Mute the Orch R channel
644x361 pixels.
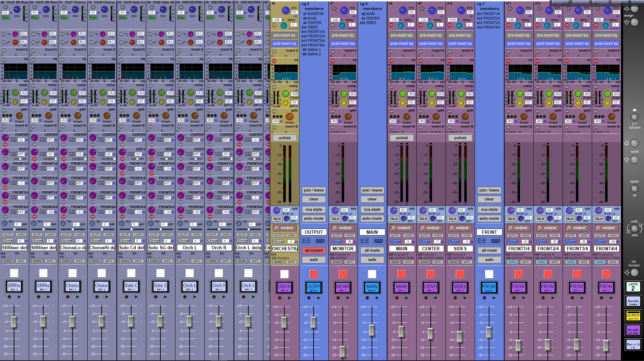click(x=212, y=234)
